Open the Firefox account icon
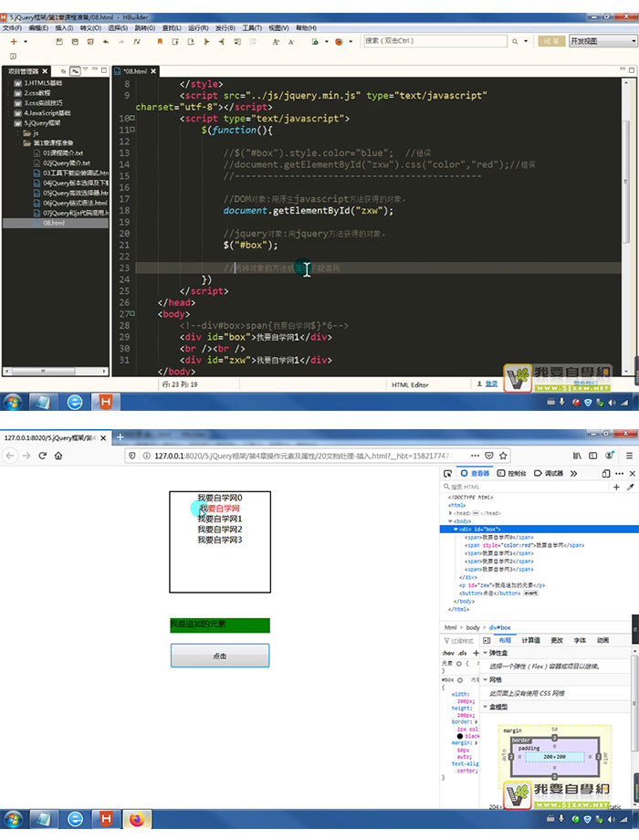Image resolution: width=639 pixels, height=840 pixels. 610,456
